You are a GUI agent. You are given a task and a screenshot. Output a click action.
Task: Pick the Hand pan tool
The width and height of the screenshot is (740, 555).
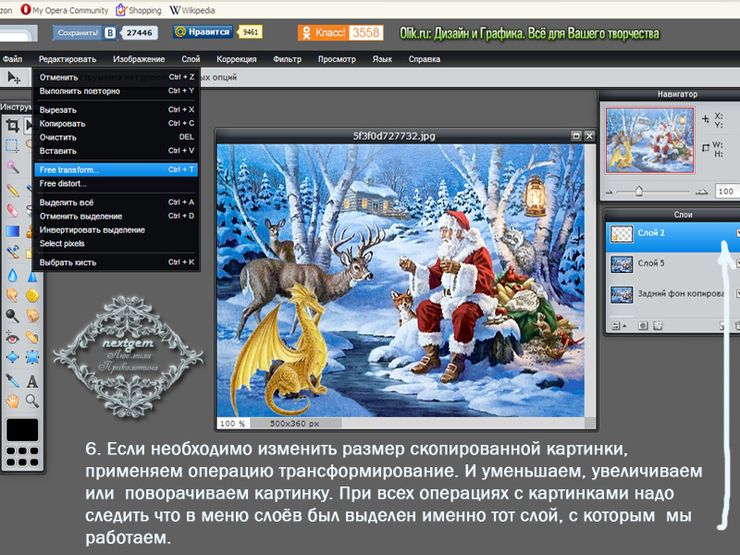point(12,401)
